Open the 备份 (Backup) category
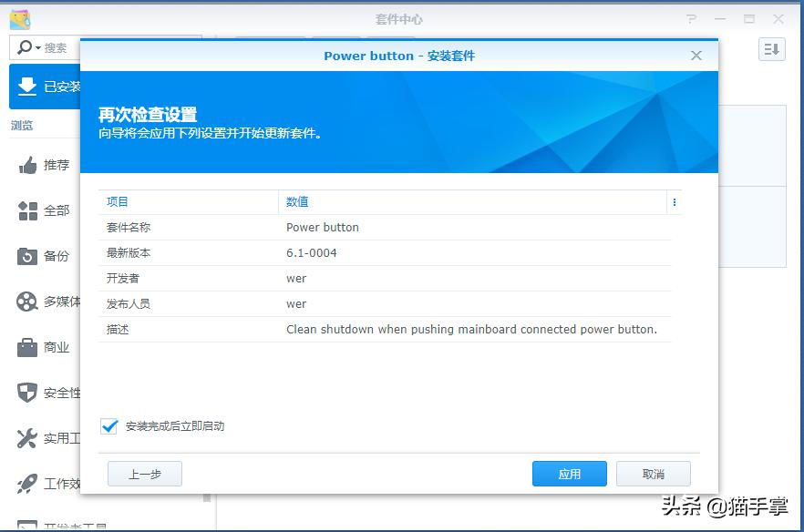The image size is (804, 532). click(x=46, y=256)
